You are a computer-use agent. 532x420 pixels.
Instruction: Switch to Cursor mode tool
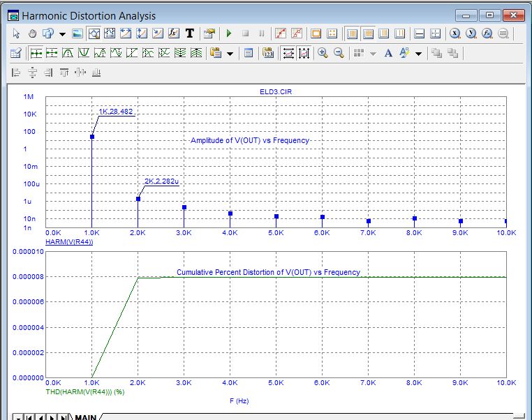click(110, 33)
